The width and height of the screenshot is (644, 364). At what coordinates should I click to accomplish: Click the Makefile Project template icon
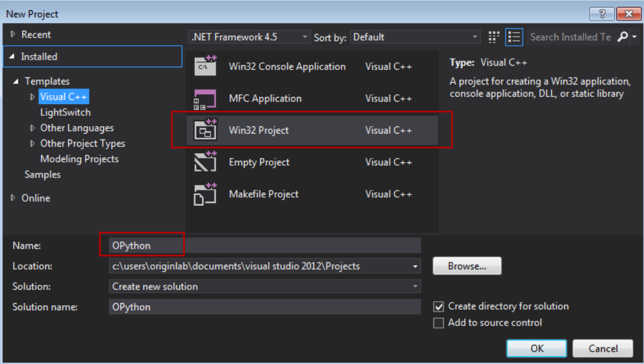[205, 194]
